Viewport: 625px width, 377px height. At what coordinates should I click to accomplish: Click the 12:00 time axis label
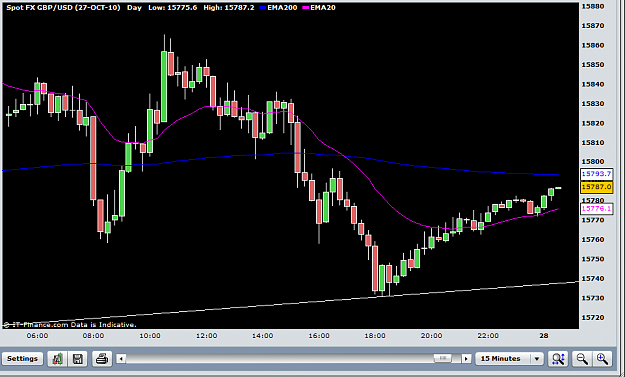(206, 336)
